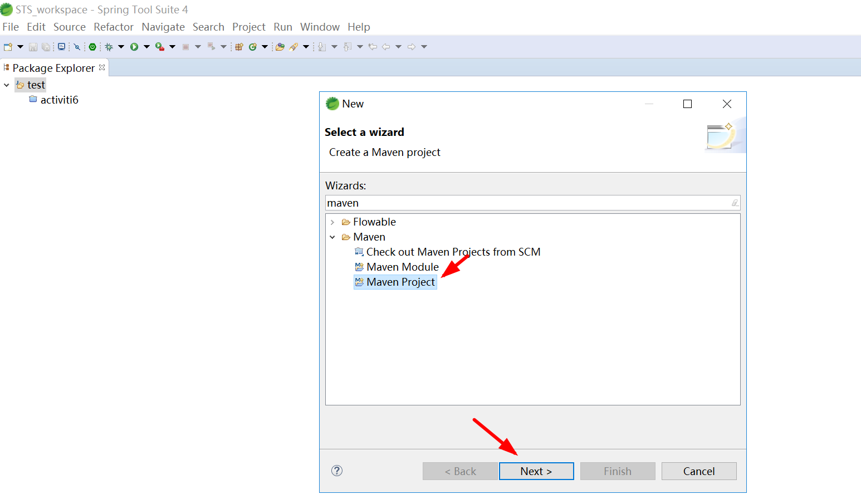Click the Save All toolbar icon
Screen dimensions: 861x504
(46, 47)
